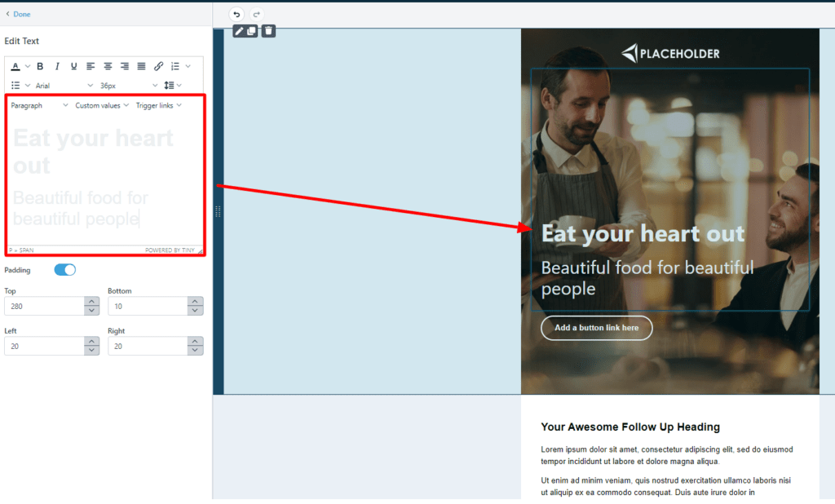Duplicate the selected block

(x=251, y=32)
